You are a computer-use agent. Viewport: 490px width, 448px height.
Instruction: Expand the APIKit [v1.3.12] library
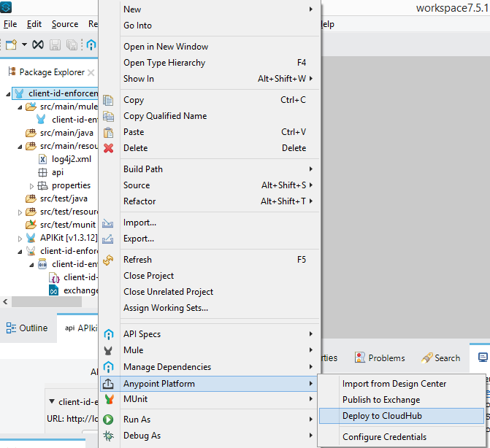coord(20,239)
